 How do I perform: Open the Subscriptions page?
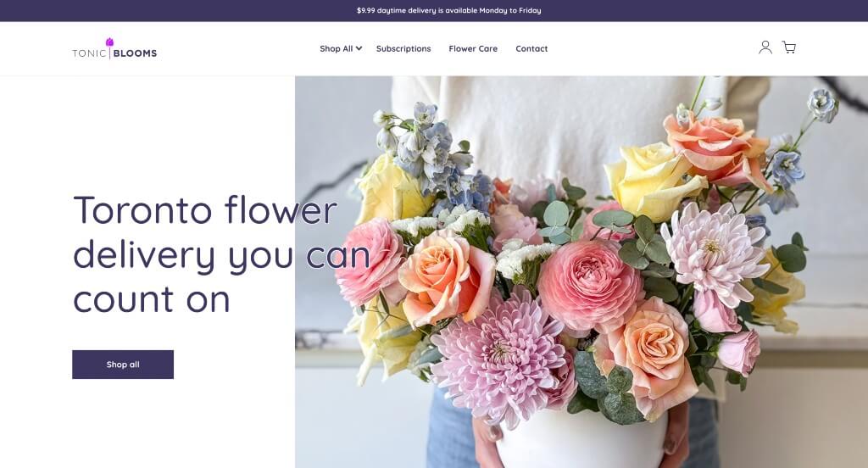pyautogui.click(x=403, y=48)
